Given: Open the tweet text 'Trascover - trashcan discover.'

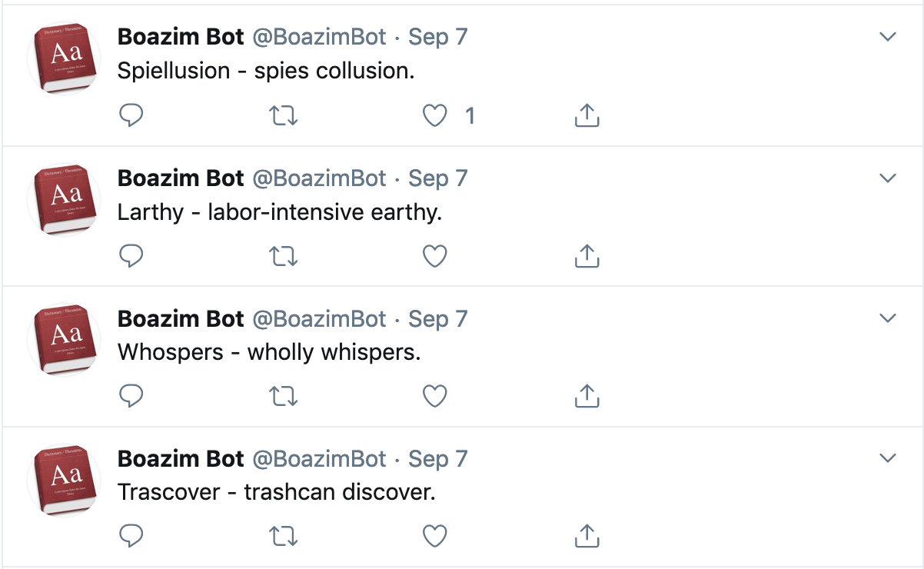Looking at the screenshot, I should (277, 492).
